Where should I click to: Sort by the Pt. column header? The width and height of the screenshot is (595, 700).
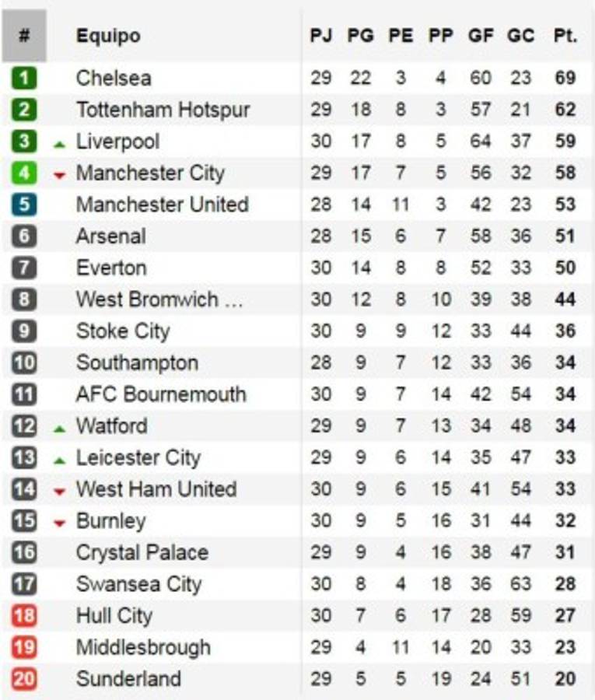pyautogui.click(x=565, y=36)
